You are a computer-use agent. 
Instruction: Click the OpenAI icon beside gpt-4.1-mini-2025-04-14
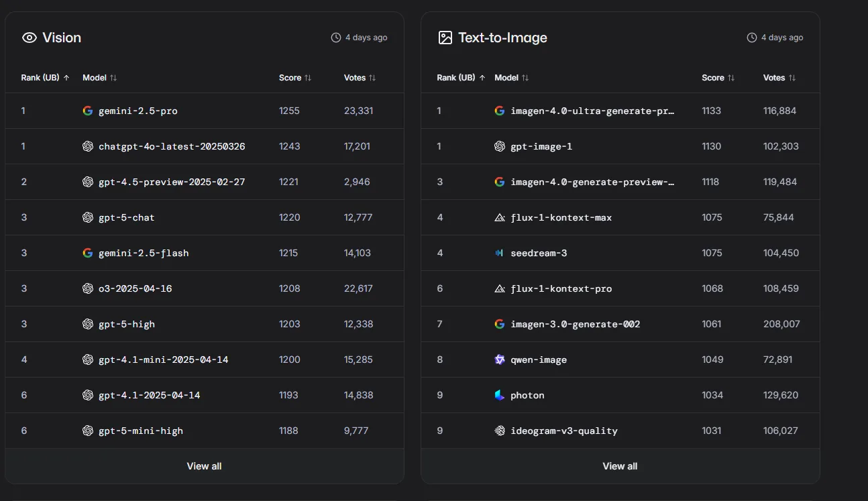(88, 359)
